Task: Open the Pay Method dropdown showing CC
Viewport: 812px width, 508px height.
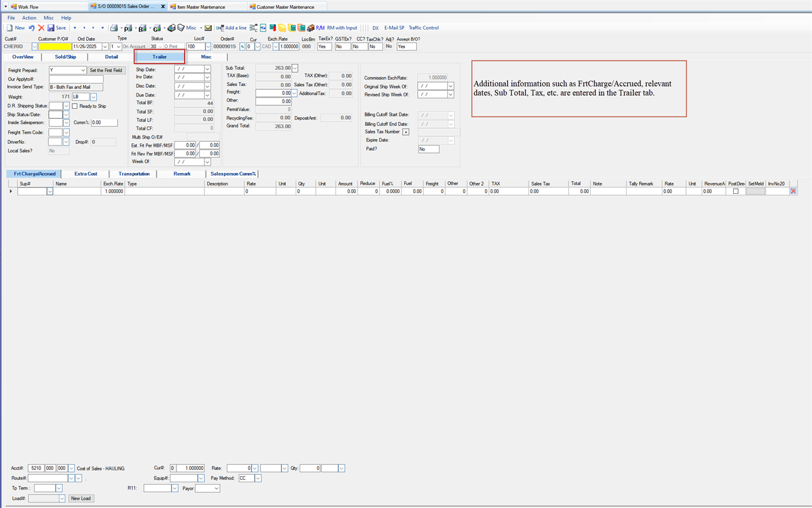Action: 257,478
